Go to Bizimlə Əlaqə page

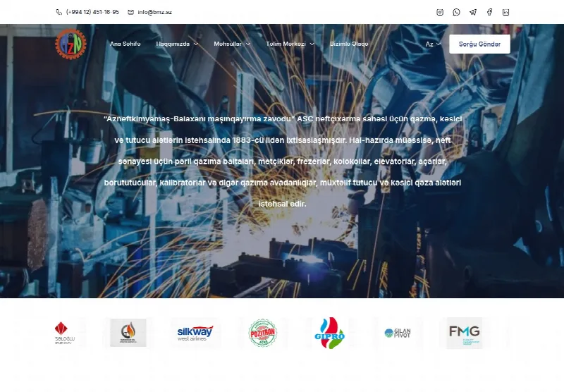pyautogui.click(x=349, y=44)
